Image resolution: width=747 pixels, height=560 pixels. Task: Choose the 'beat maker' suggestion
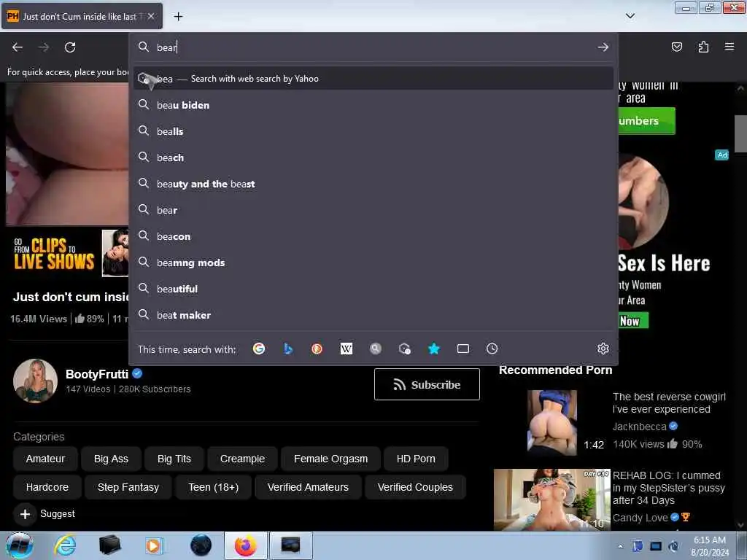pyautogui.click(x=373, y=315)
